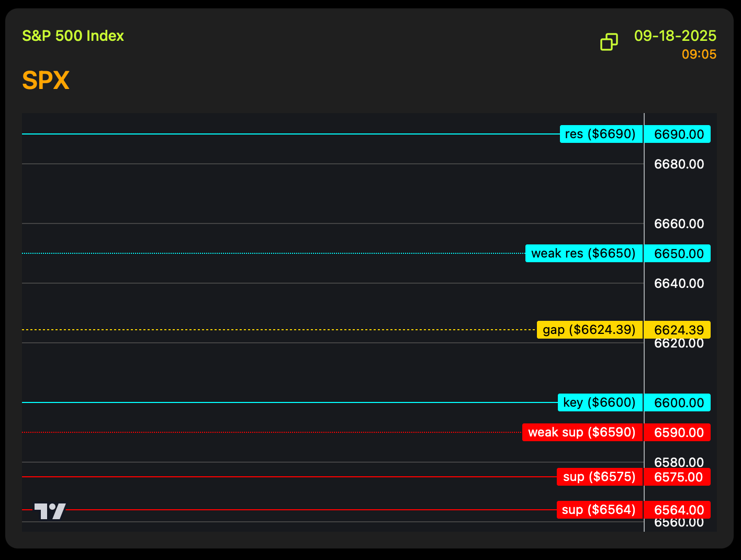The height and width of the screenshot is (560, 741).
Task: Click the 6680.00 axis value
Action: [679, 164]
